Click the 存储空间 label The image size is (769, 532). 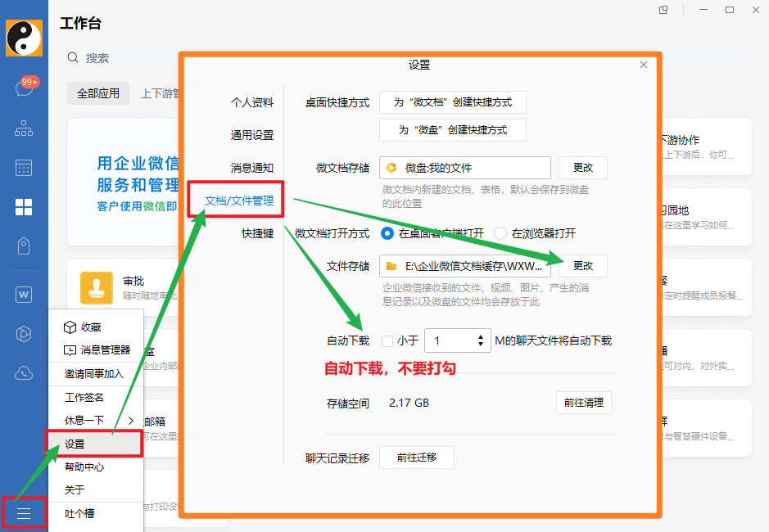348,404
